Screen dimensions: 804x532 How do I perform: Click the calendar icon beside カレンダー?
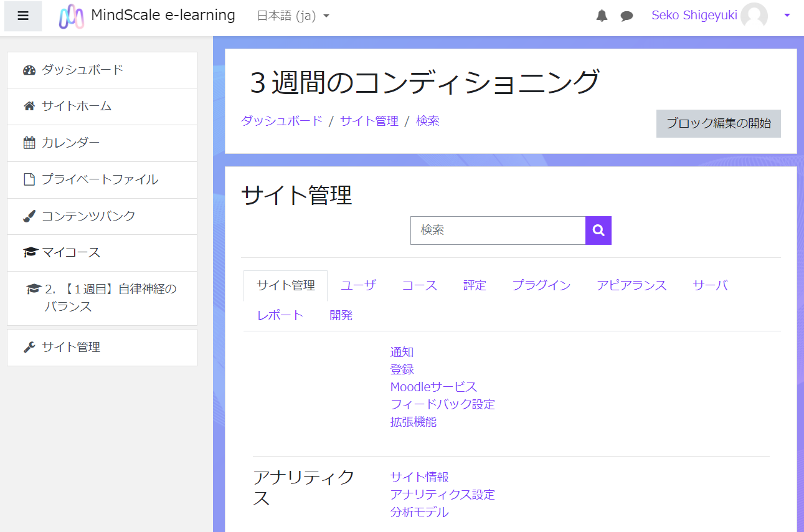point(29,143)
